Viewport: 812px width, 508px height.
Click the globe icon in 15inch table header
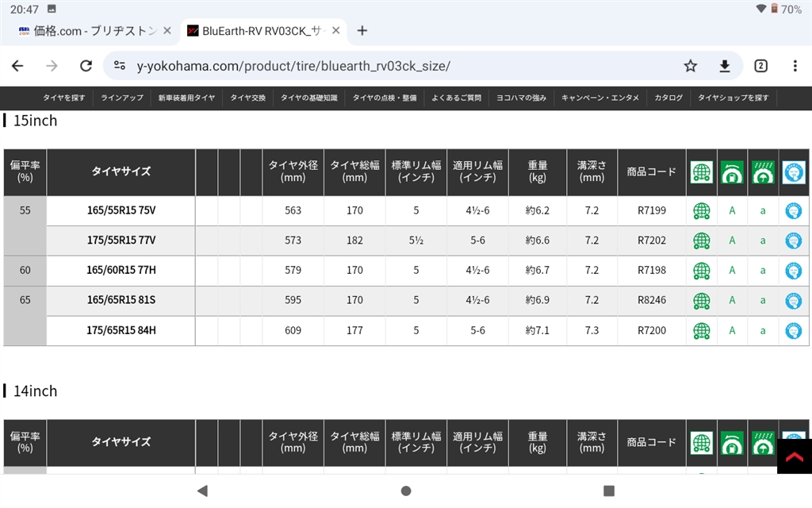point(702,172)
